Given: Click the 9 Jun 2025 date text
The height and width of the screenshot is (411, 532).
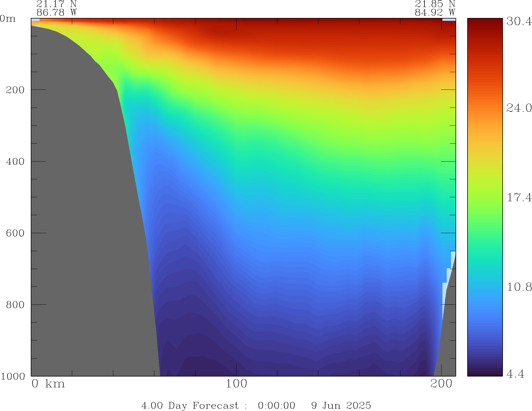Looking at the screenshot, I should tap(341, 405).
